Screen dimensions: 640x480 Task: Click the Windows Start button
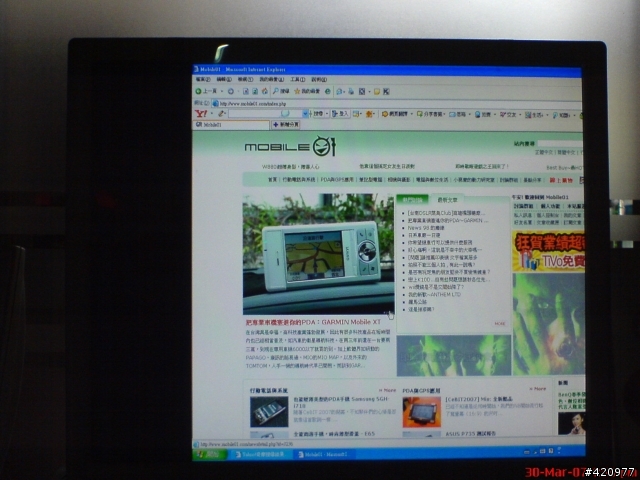click(209, 454)
